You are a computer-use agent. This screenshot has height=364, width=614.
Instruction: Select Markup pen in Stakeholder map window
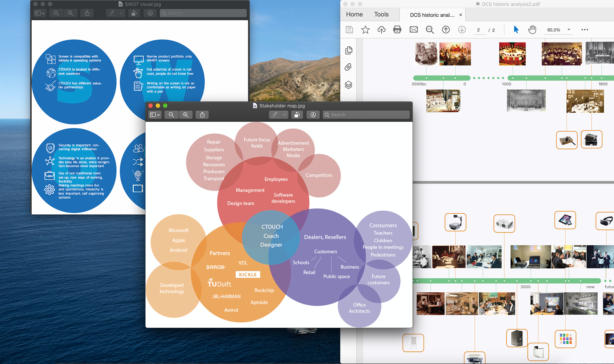click(x=275, y=115)
